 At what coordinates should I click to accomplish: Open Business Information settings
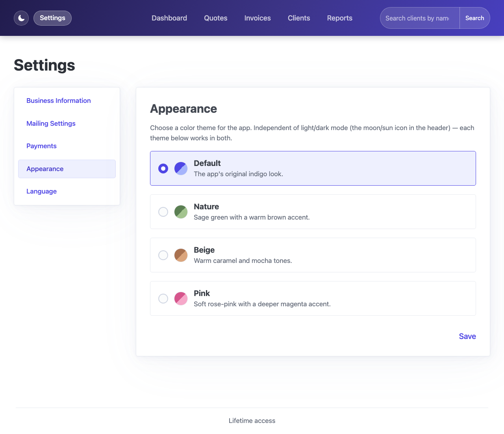tap(67, 101)
